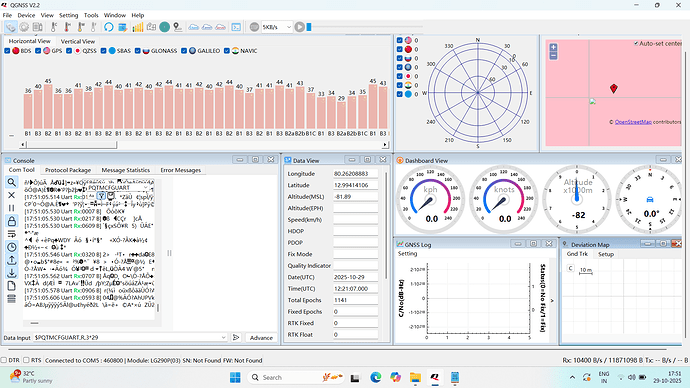Click the calendar note toolbar icon
The width and height of the screenshot is (690, 388).
123,27
